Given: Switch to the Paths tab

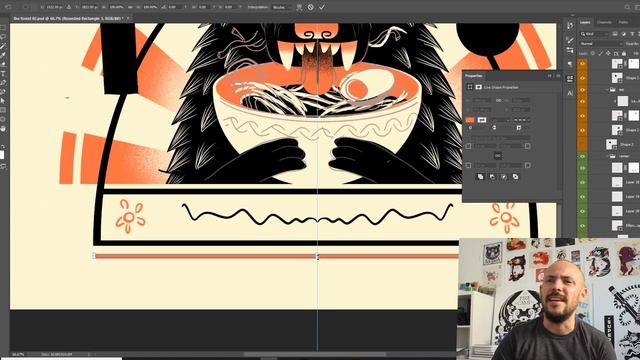Looking at the screenshot, I should (623, 22).
